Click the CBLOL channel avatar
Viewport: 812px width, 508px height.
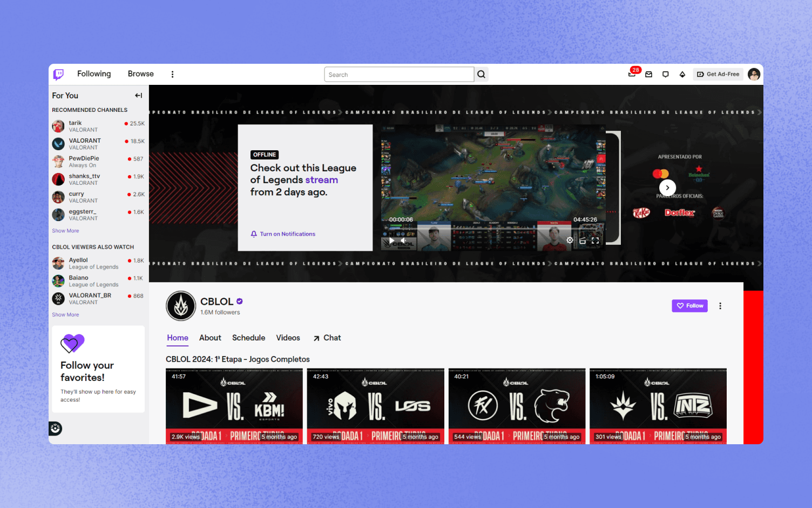181,306
